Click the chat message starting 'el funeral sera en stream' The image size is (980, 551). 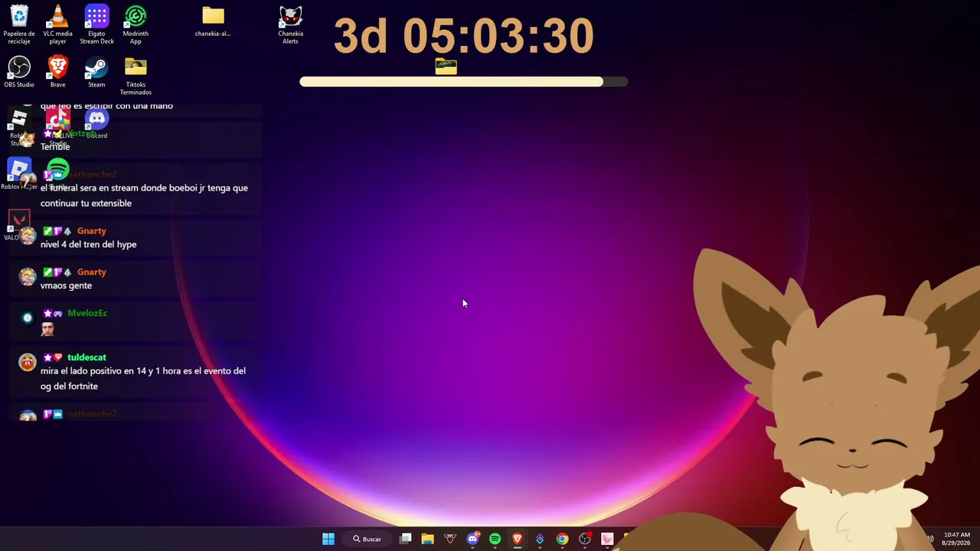144,195
